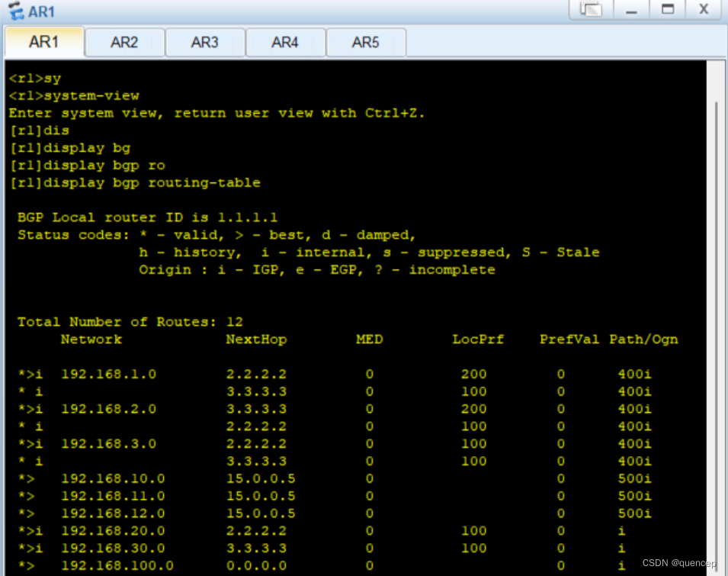Image resolution: width=728 pixels, height=576 pixels.
Task: Click the '[r1]display bgp ro' command line
Action: pyautogui.click(x=88, y=166)
